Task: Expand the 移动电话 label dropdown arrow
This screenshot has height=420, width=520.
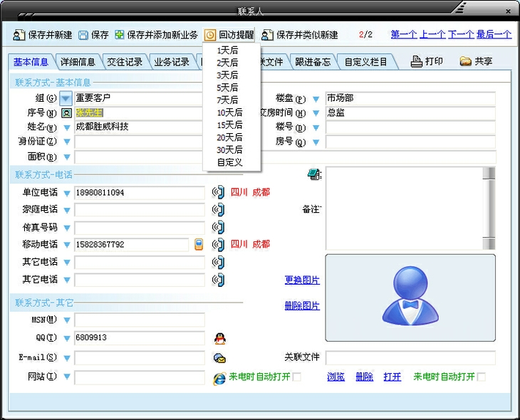Action: point(67,245)
